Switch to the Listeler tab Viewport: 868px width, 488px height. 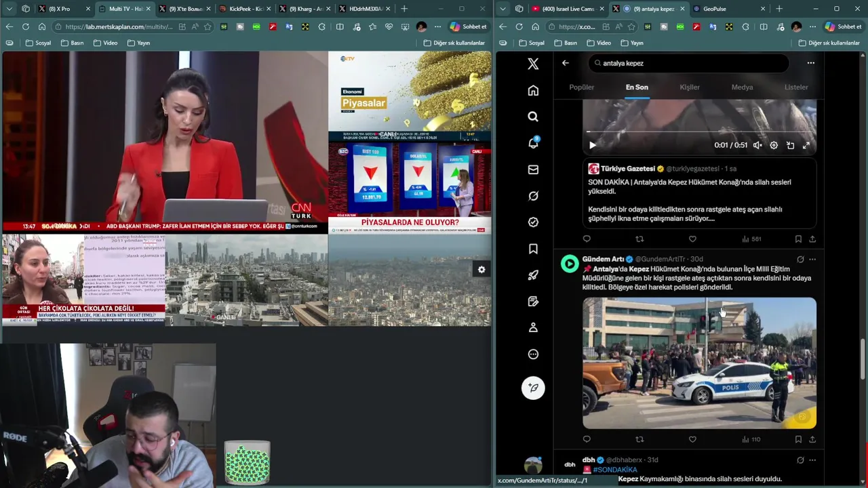pyautogui.click(x=796, y=87)
